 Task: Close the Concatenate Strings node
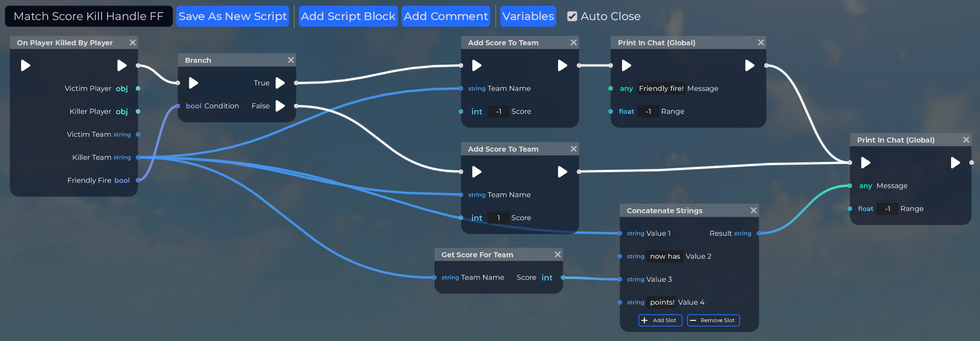click(x=753, y=210)
